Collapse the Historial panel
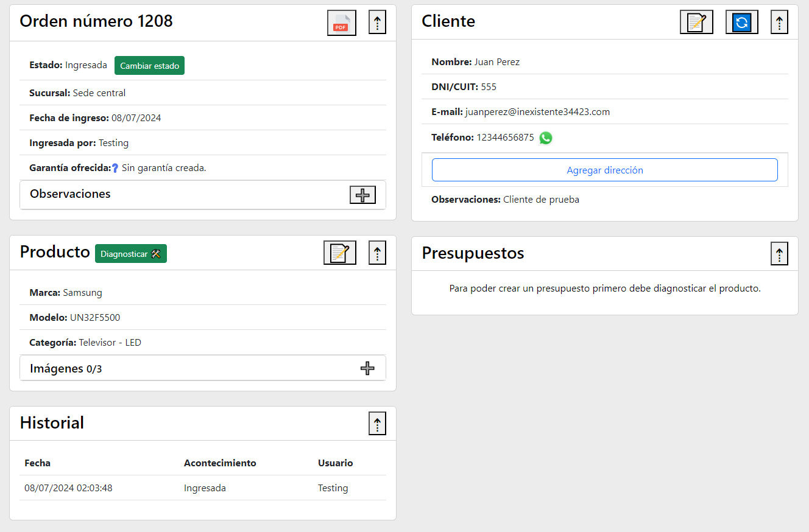 point(377,423)
